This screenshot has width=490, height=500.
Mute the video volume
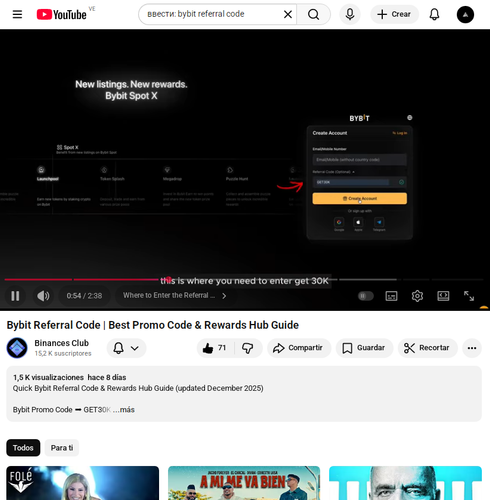pyautogui.click(x=43, y=296)
